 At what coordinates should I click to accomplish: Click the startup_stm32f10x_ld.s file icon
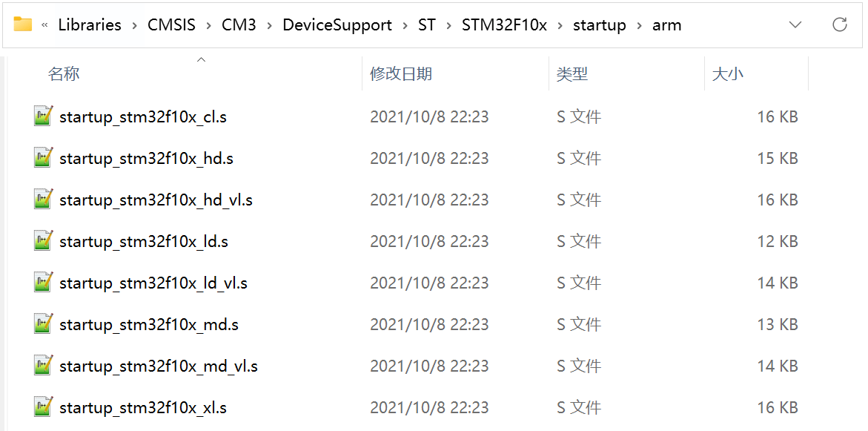44,240
